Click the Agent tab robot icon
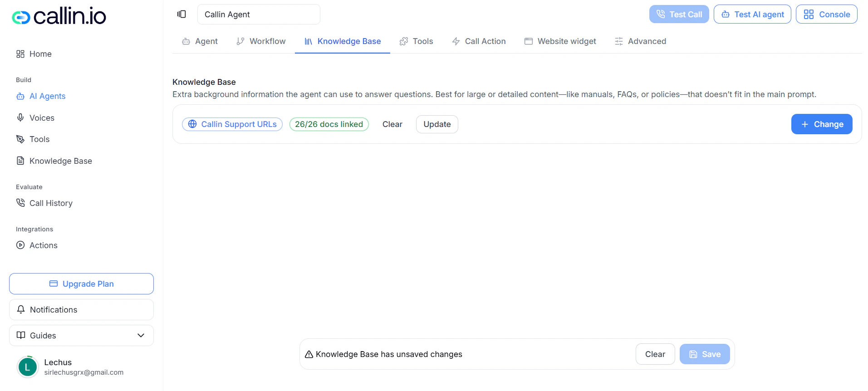 186,41
